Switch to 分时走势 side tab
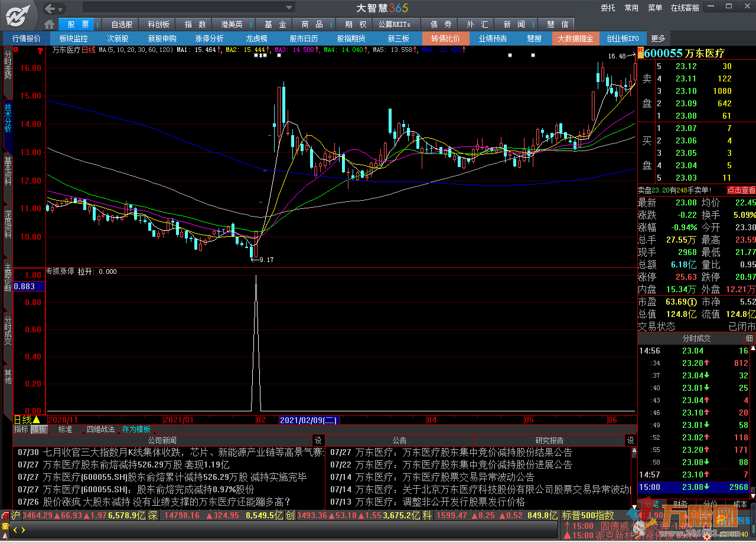The image size is (756, 543). click(8, 66)
